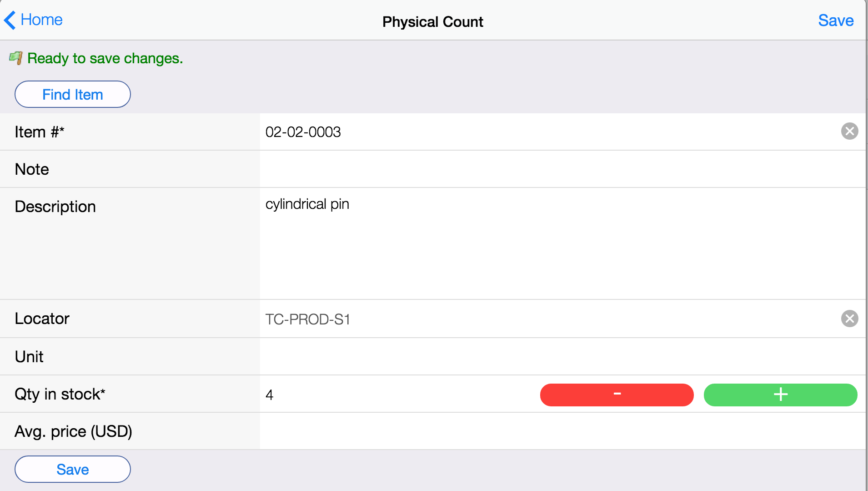This screenshot has height=491, width=868.
Task: Clear the Locator field with the X icon
Action: pyautogui.click(x=849, y=319)
